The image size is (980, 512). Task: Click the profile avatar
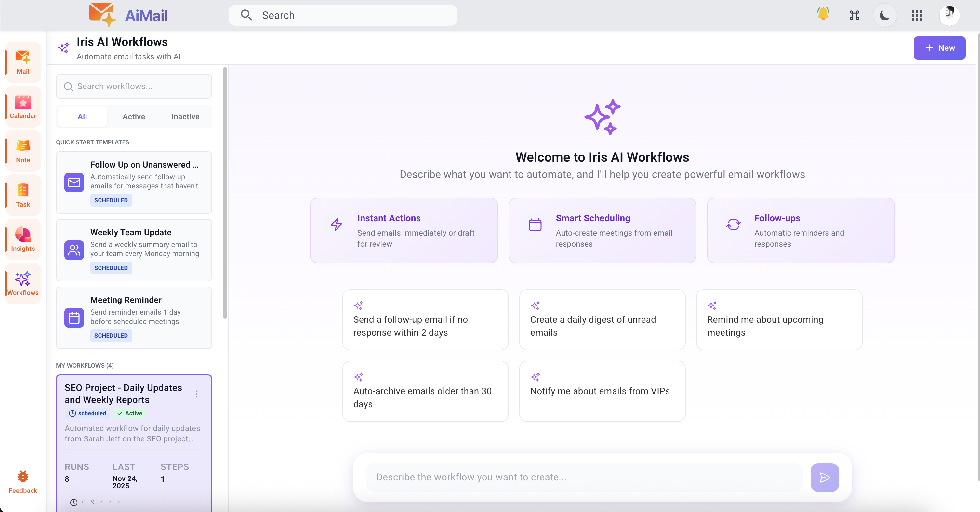click(x=949, y=15)
